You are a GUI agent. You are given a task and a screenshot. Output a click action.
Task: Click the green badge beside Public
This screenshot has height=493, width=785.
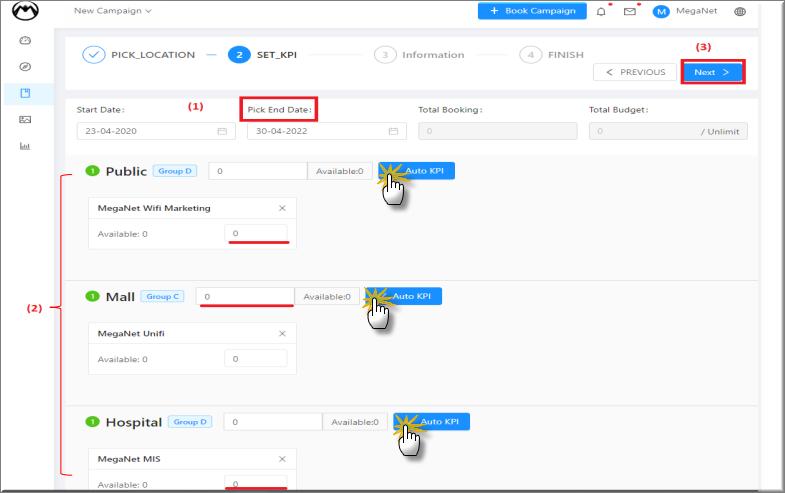tap(93, 171)
